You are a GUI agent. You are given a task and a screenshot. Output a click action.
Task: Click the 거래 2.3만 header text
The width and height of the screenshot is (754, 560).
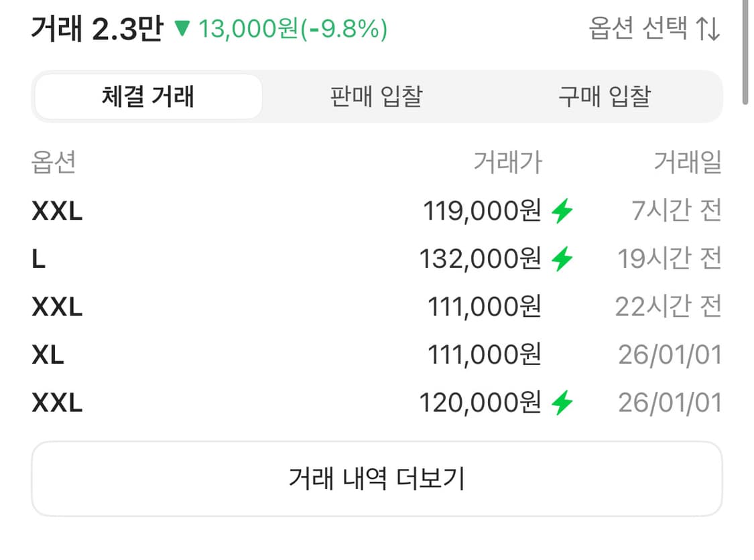pyautogui.click(x=98, y=29)
